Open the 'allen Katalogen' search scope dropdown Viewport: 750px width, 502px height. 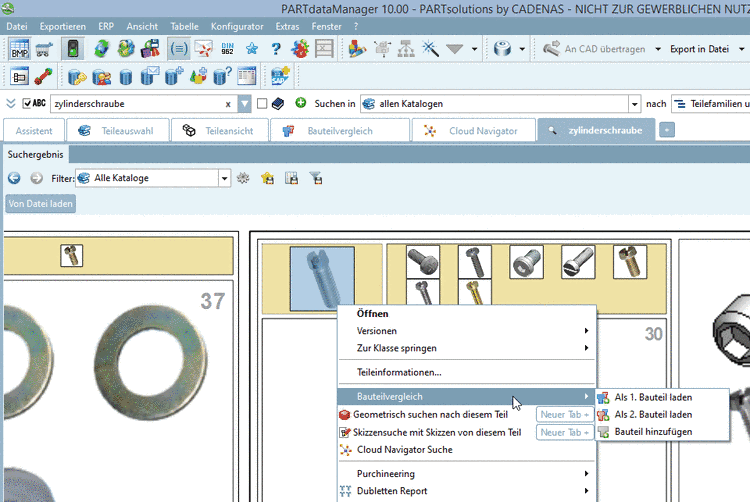tap(634, 103)
